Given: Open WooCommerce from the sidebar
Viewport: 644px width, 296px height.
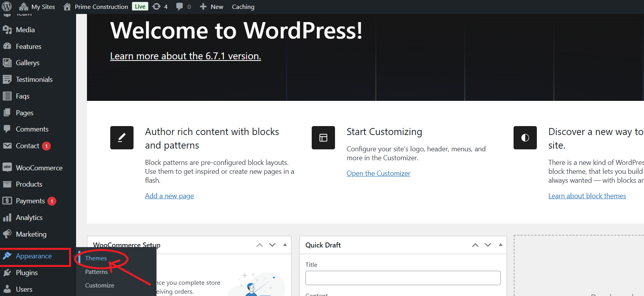Looking at the screenshot, I should point(39,168).
